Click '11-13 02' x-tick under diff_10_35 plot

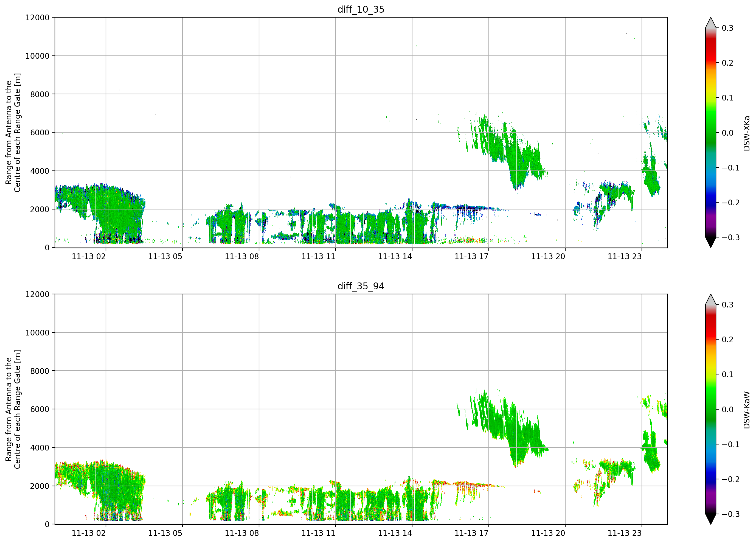[x=89, y=256]
